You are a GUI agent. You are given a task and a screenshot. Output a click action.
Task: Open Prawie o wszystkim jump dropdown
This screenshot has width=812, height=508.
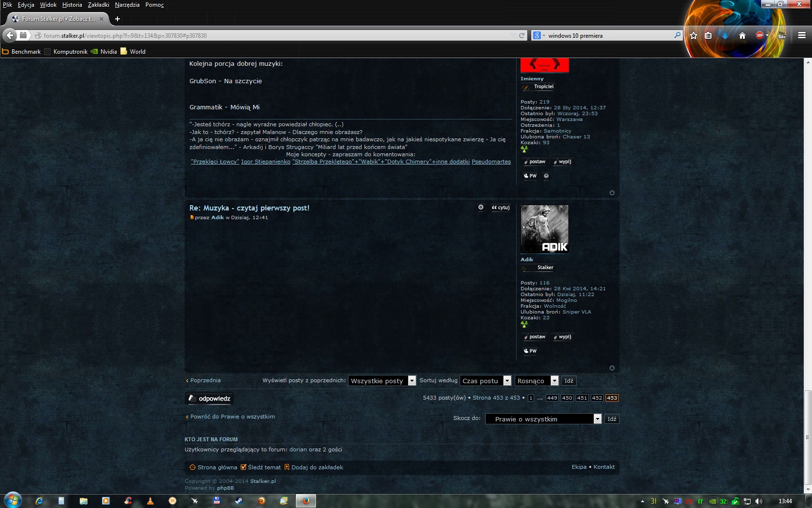point(543,419)
